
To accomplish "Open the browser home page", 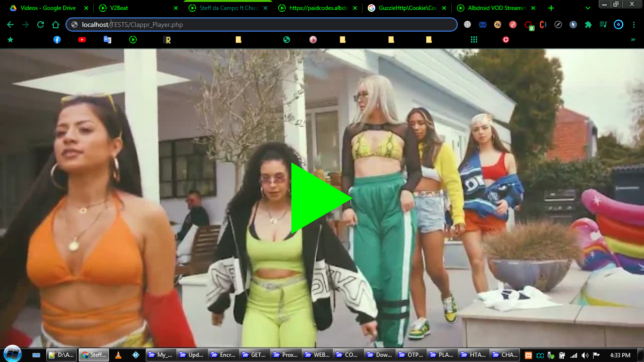I will pos(56,25).
